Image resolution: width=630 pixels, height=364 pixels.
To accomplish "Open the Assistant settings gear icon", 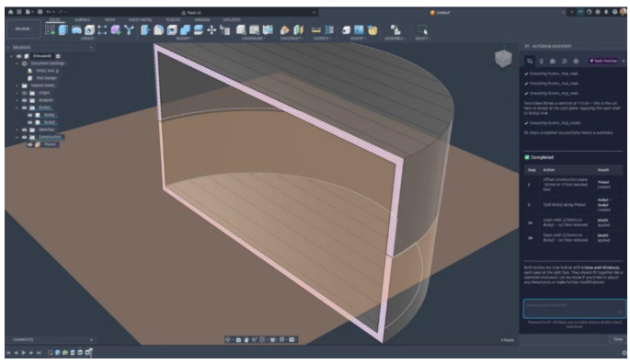I will [x=576, y=61].
